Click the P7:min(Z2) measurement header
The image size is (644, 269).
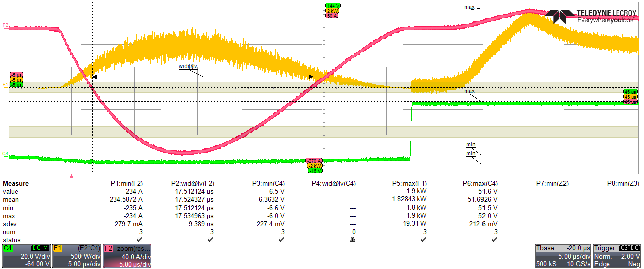click(x=552, y=184)
